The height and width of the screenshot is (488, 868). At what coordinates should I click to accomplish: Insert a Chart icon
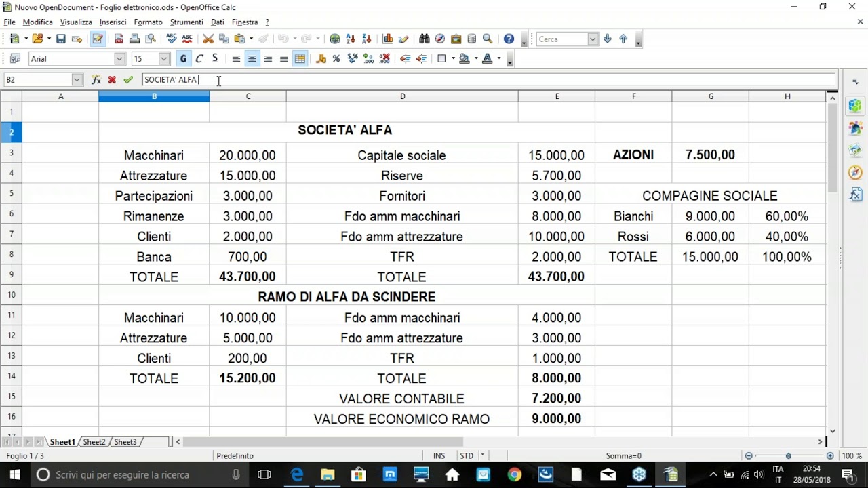point(388,39)
